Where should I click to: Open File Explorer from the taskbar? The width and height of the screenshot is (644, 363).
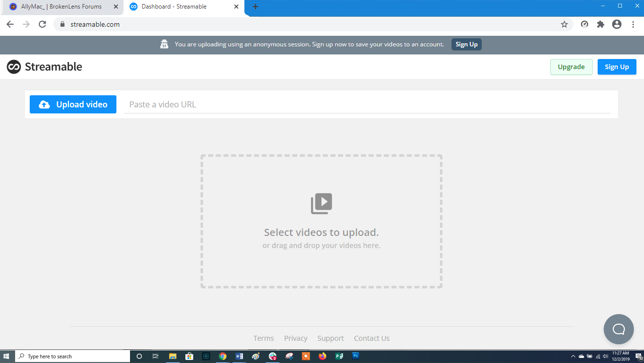(x=172, y=356)
